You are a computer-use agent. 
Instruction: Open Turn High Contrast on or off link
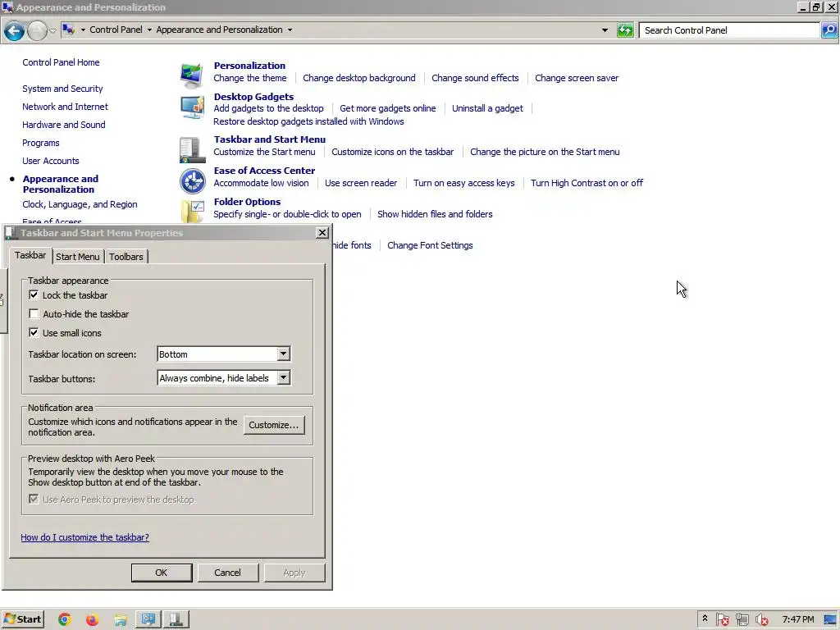587,183
